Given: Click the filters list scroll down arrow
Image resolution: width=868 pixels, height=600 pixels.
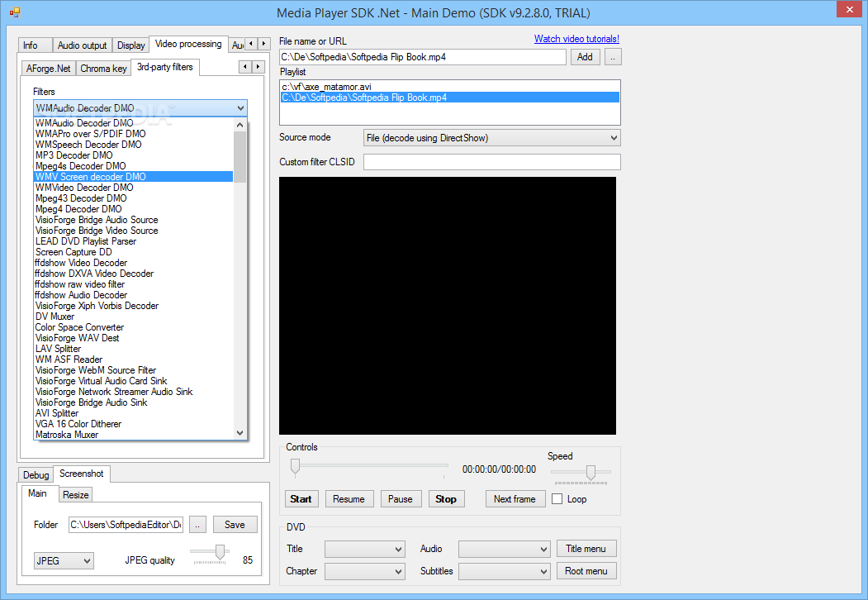Looking at the screenshot, I should pos(240,433).
